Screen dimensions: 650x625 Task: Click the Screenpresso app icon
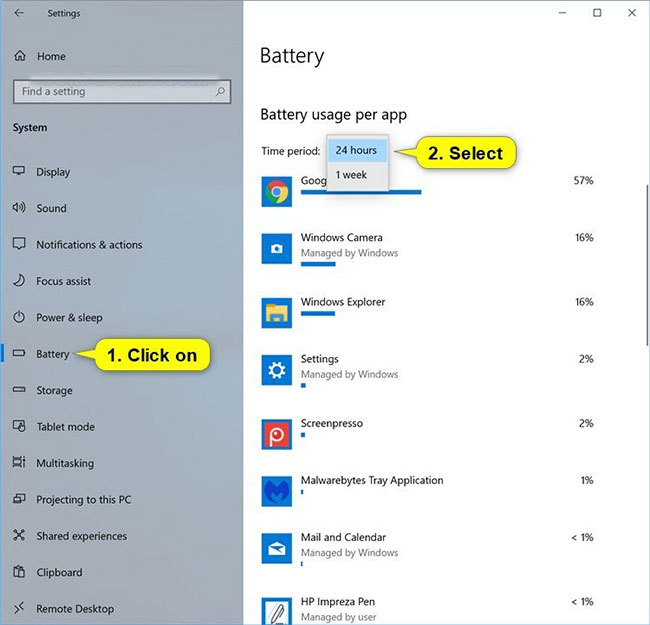(x=276, y=434)
